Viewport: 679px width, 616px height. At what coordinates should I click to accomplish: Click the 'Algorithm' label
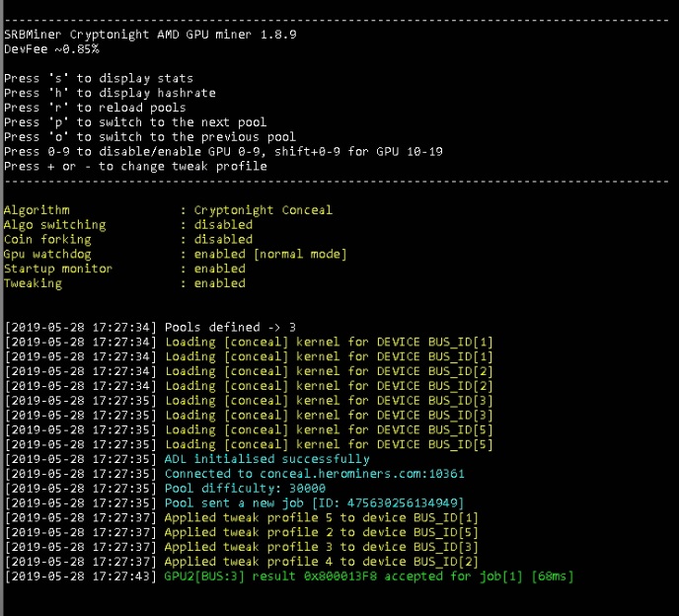coord(37,210)
